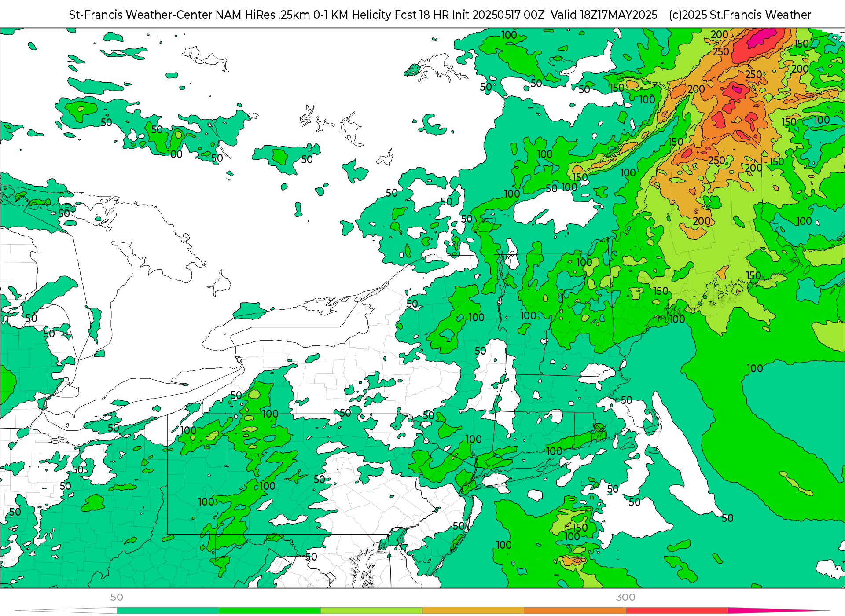Click the 'Valid 18Z17MAY2025' title text

(x=604, y=15)
